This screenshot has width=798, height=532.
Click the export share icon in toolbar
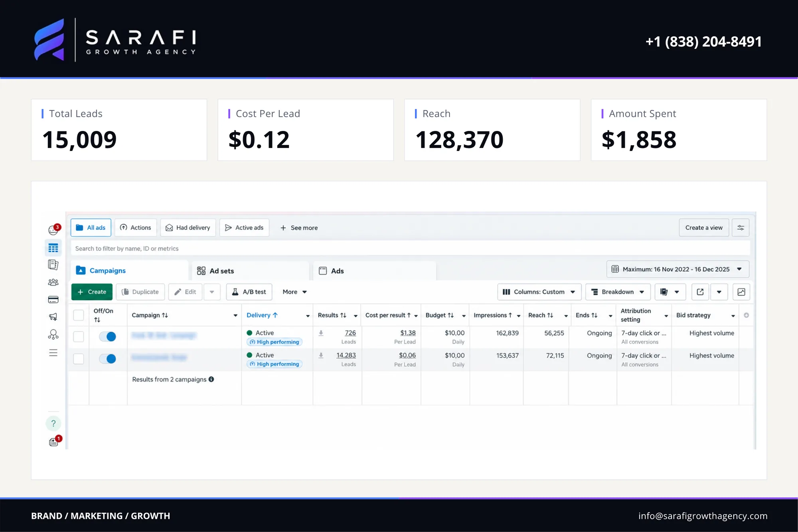tap(700, 292)
